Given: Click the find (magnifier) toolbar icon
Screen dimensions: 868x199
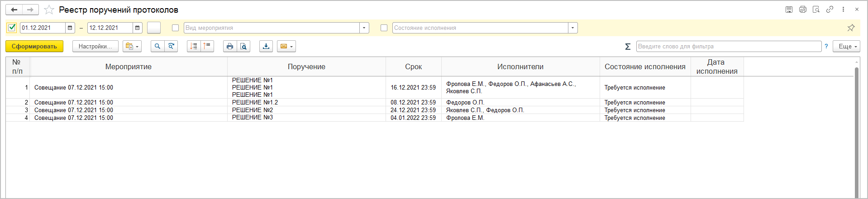Looking at the screenshot, I should [157, 46].
